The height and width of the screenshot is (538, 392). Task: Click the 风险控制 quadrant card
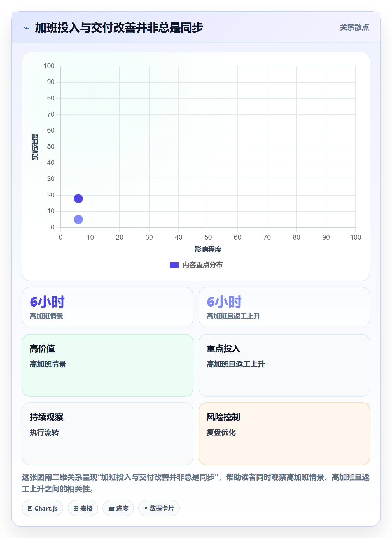pyautogui.click(x=284, y=434)
